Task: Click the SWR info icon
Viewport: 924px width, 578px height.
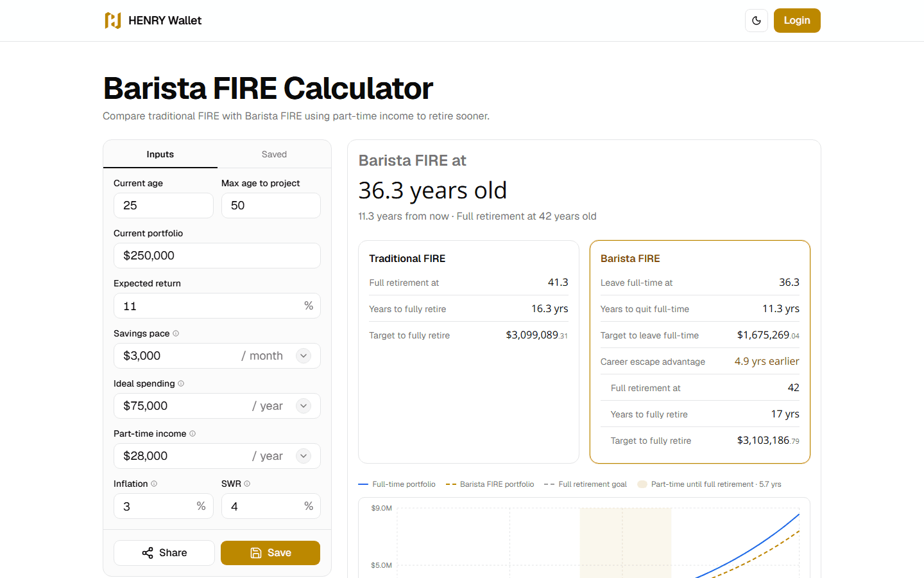Action: coord(247,484)
